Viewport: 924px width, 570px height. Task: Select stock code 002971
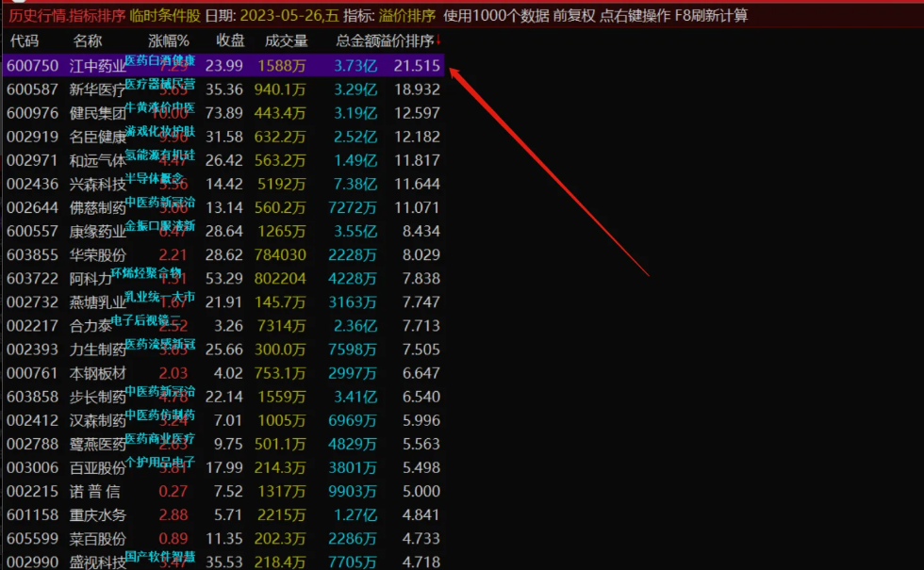tap(32, 160)
